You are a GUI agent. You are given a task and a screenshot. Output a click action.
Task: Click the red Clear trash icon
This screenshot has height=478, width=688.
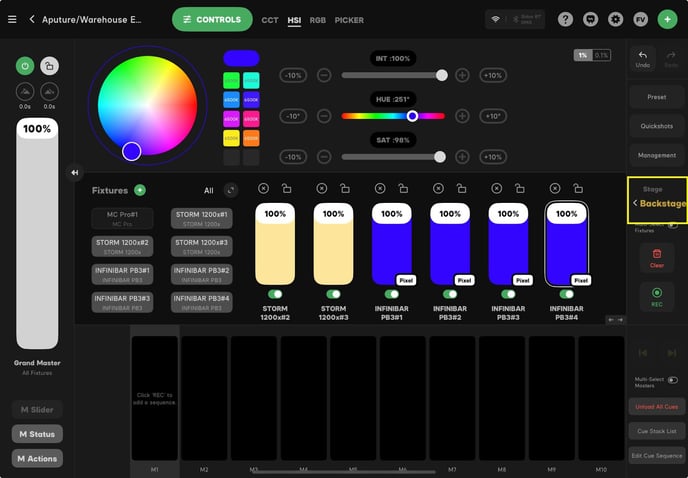(657, 258)
